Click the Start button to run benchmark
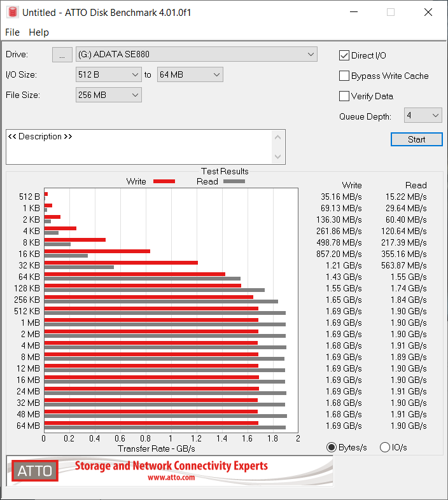 tap(416, 139)
